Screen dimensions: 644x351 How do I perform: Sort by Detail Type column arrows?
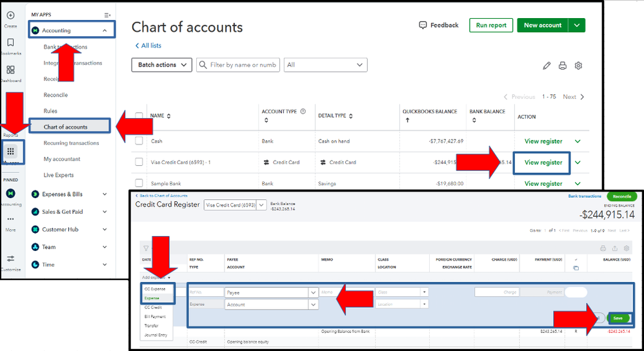(351, 116)
